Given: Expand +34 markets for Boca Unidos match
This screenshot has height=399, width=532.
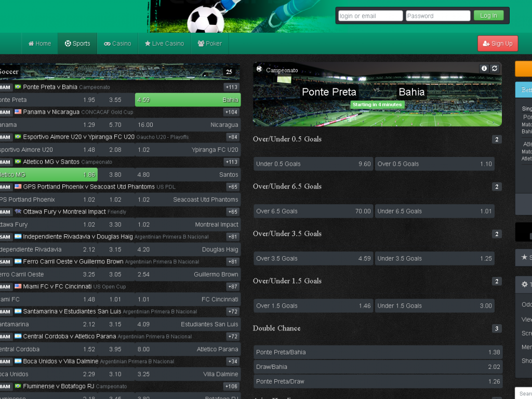Looking at the screenshot, I should point(233,362).
